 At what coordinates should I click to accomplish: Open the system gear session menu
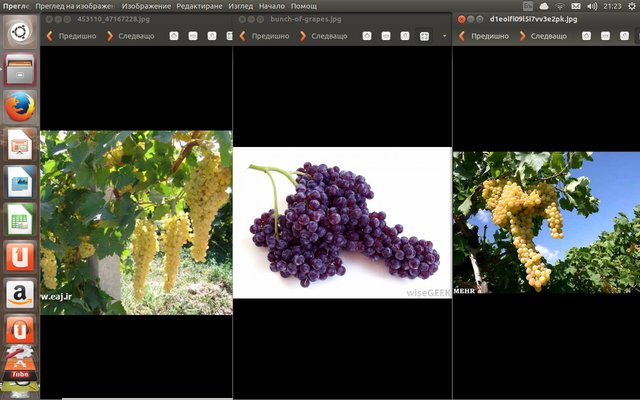[x=630, y=6]
